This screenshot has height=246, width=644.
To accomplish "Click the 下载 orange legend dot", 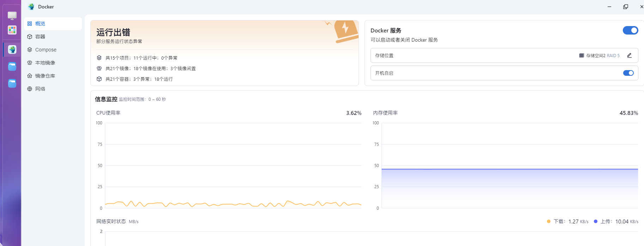I will pyautogui.click(x=548, y=221).
